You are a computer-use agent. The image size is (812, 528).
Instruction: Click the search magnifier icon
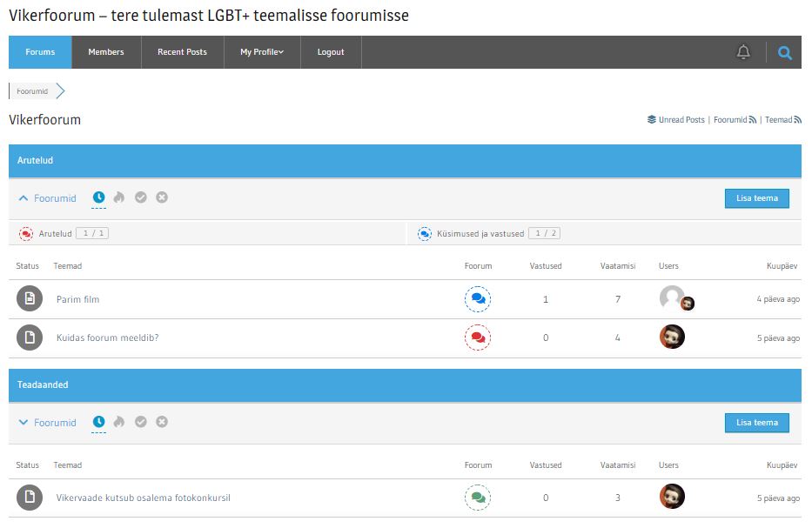785,53
